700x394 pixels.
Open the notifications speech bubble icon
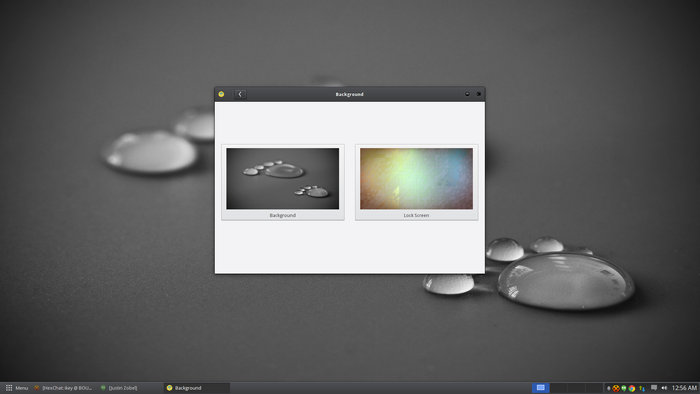[x=654, y=388]
